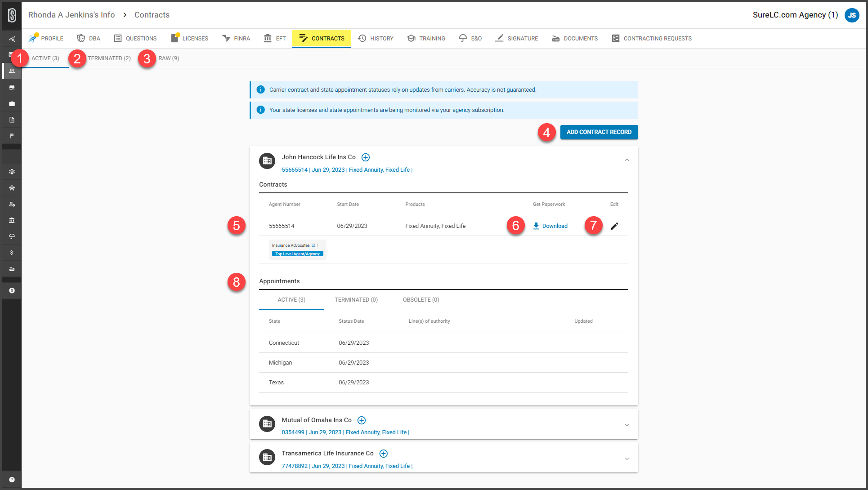
Task: Open the umbrella sidebar icon
Action: click(12, 236)
